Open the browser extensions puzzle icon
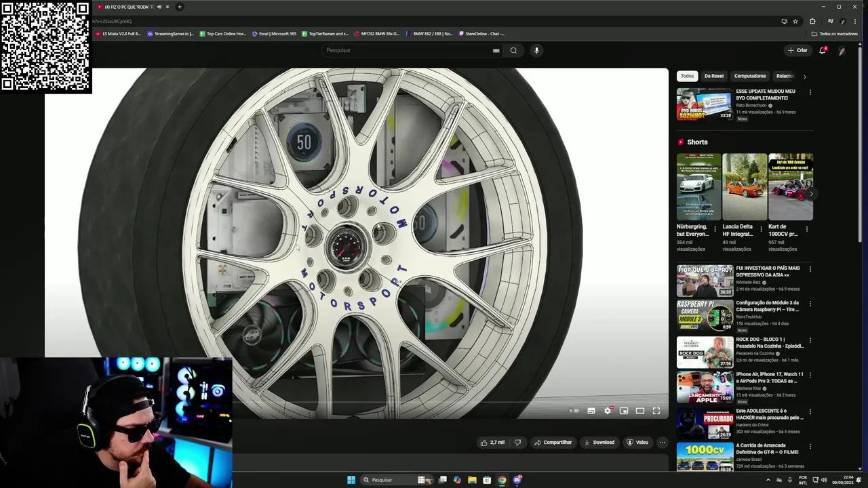868x488 pixels. (812, 21)
